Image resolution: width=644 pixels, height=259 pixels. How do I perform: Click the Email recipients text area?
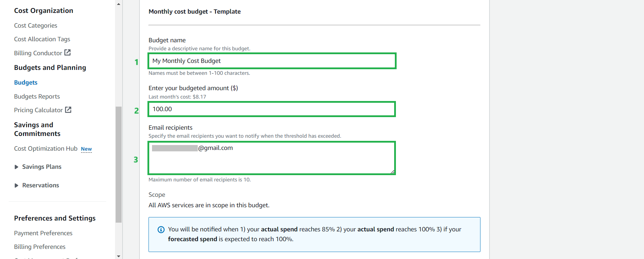(x=272, y=161)
